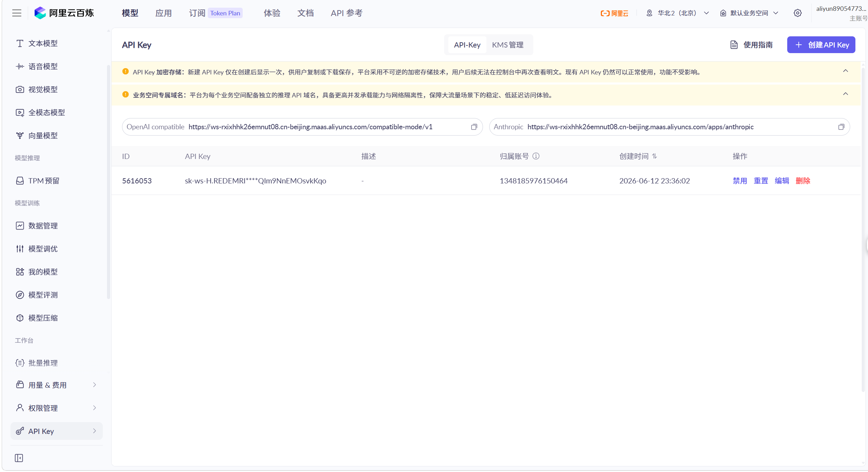868x472 pixels.
Task: Open the 华北2（北京）region dropdown
Action: [678, 13]
